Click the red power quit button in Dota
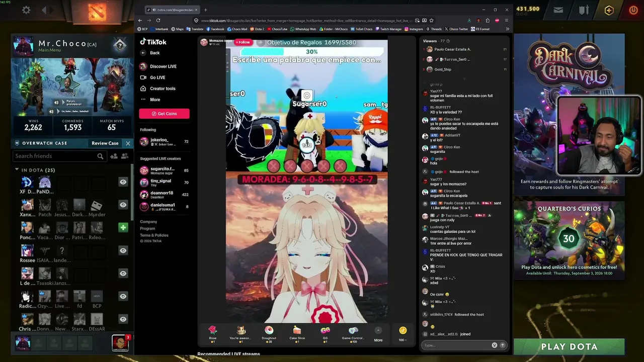 [633, 10]
